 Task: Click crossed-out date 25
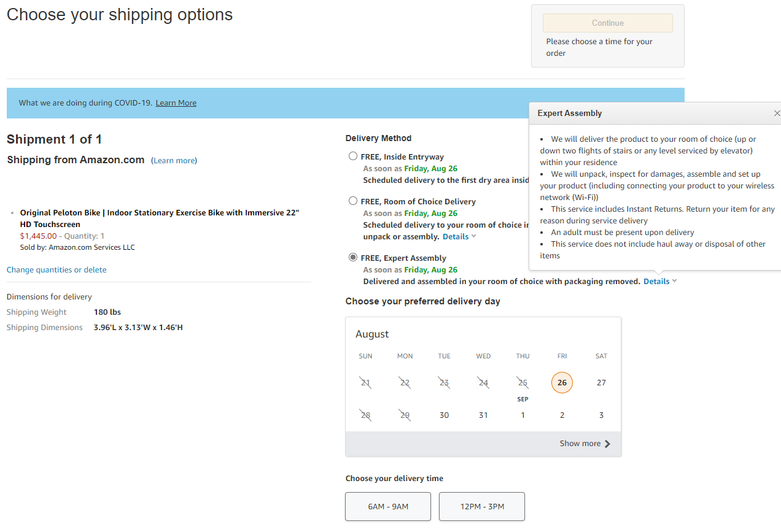523,383
